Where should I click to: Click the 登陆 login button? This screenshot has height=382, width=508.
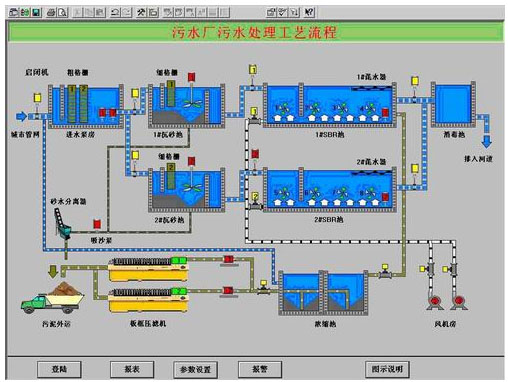click(x=59, y=369)
